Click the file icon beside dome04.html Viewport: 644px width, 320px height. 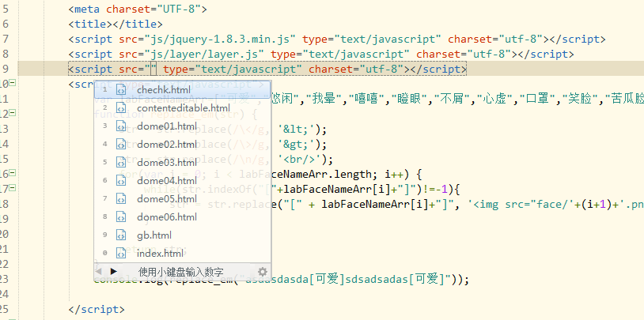[121, 180]
